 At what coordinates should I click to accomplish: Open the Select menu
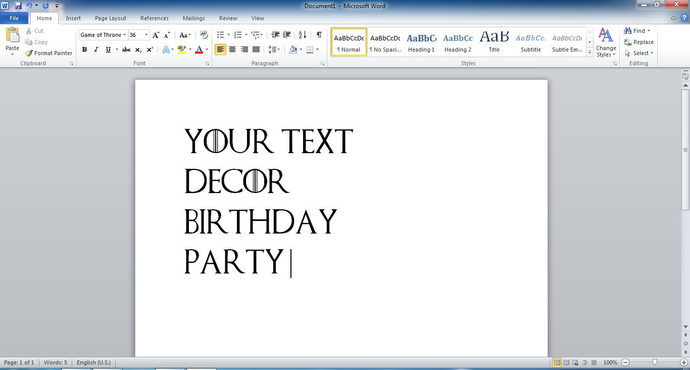point(639,53)
